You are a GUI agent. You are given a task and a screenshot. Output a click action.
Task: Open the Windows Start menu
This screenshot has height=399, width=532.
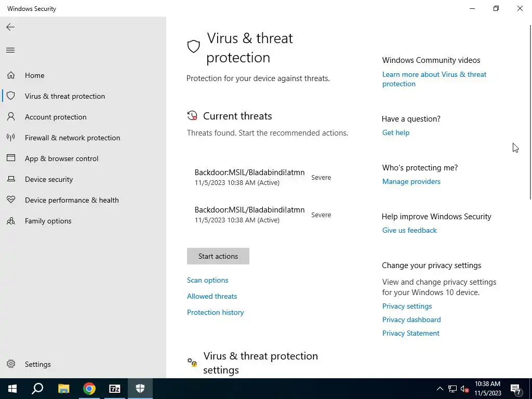[12, 389]
